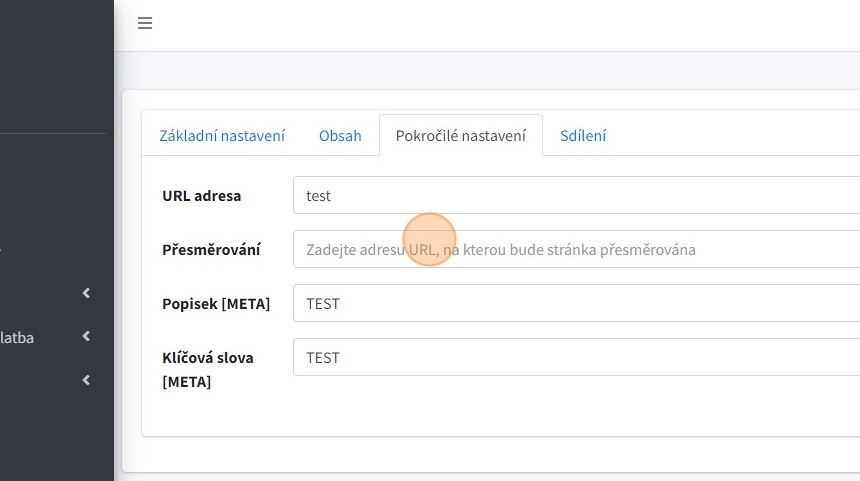Focus the URL adresa input field
This screenshot has width=860, height=481.
576,196
